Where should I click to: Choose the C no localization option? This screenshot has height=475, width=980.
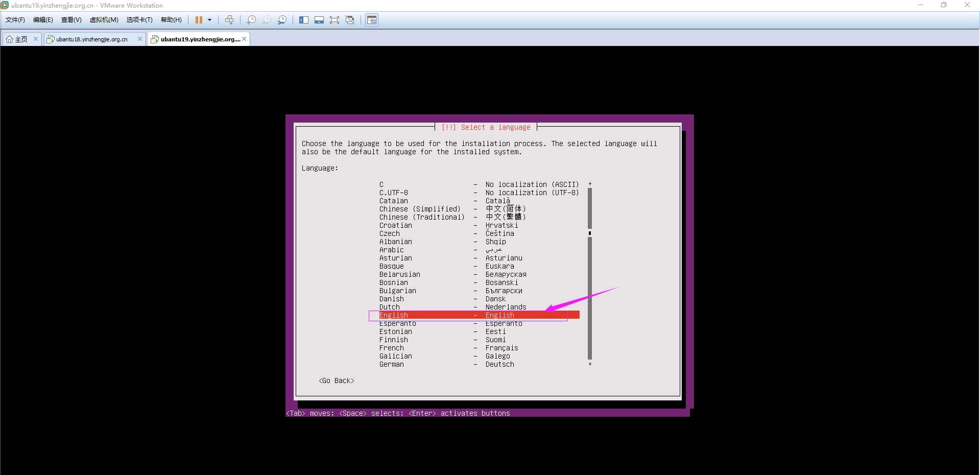(479, 184)
